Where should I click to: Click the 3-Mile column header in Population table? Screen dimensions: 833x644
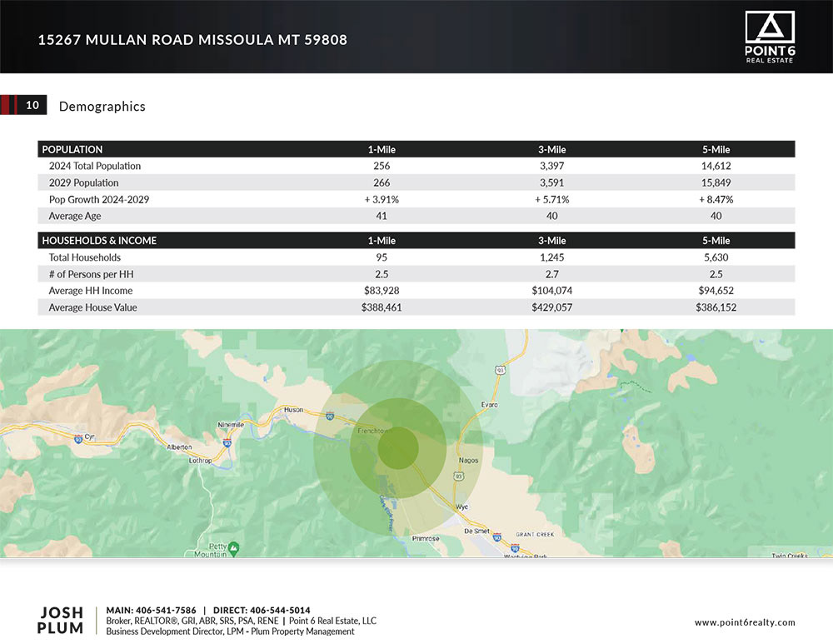pos(552,149)
